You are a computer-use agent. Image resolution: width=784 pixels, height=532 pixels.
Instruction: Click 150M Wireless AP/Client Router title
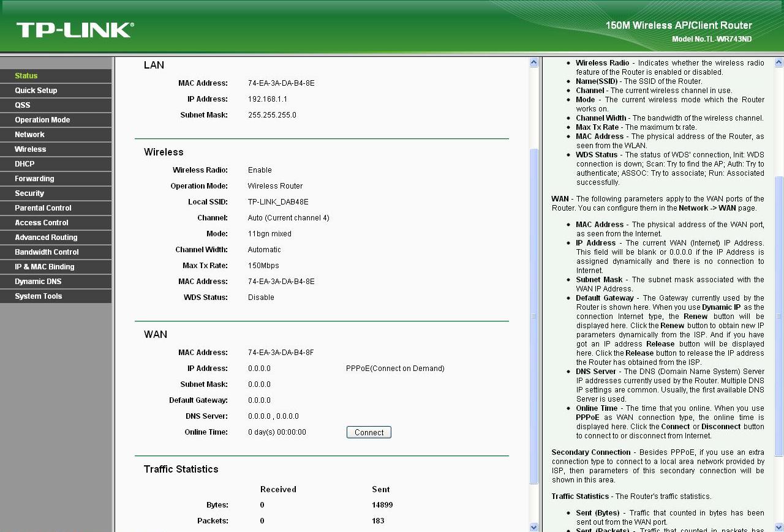[679, 26]
